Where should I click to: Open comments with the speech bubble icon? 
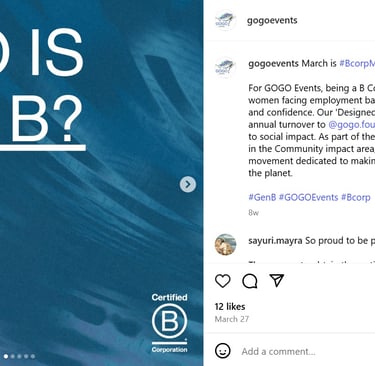(250, 281)
